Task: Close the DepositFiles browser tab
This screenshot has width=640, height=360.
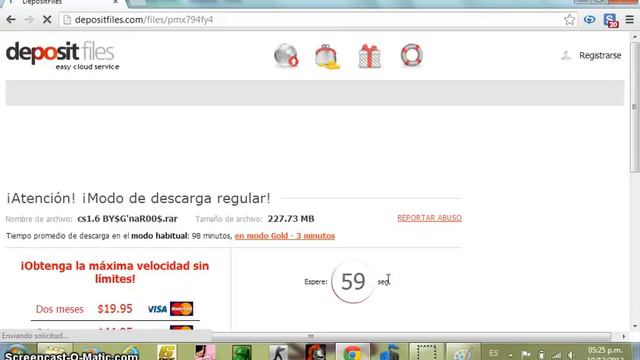Action: click(116, 2)
